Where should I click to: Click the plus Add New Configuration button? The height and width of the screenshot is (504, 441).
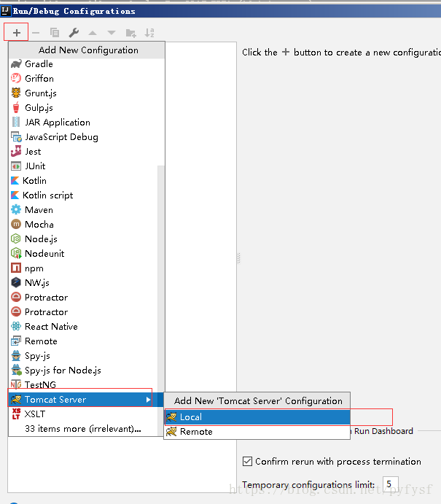16,33
